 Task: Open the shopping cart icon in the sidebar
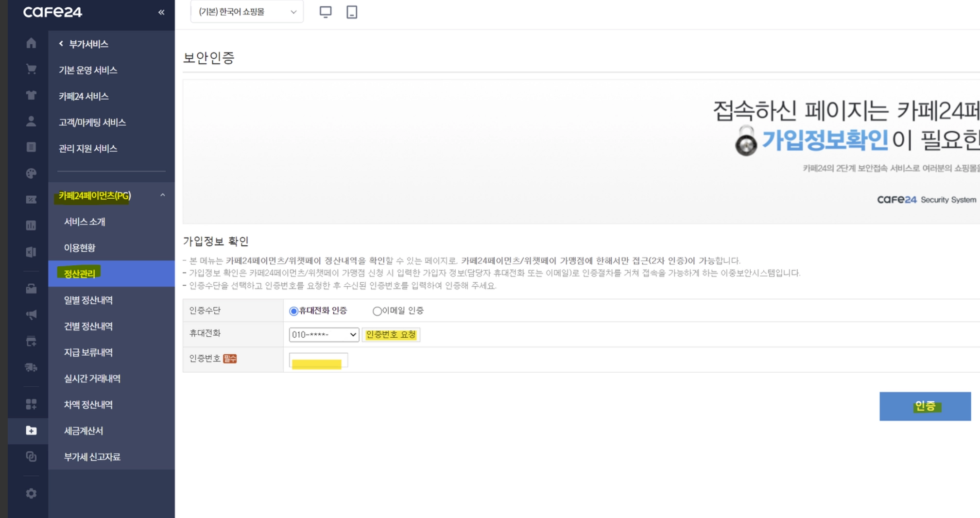[x=31, y=69]
